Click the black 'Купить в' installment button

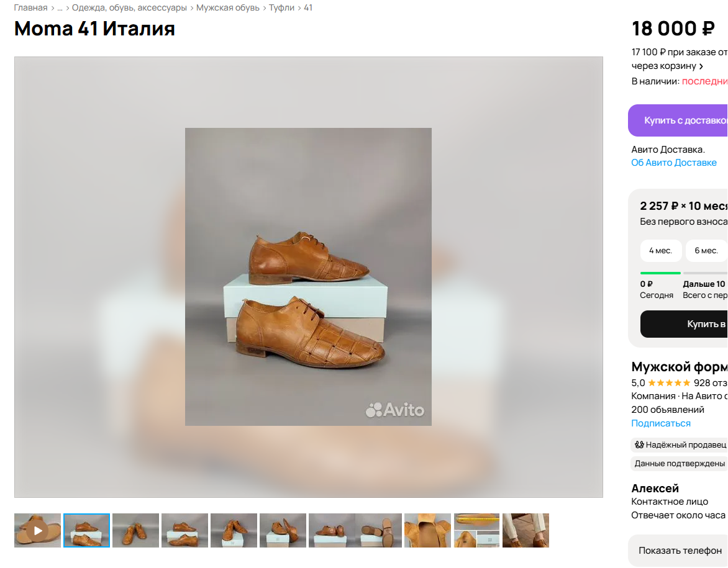(684, 324)
